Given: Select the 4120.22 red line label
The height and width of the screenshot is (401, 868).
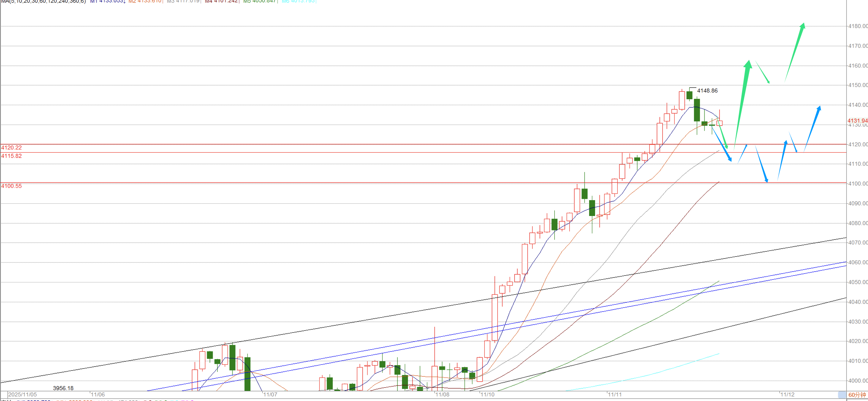Looking at the screenshot, I should pyautogui.click(x=12, y=148).
